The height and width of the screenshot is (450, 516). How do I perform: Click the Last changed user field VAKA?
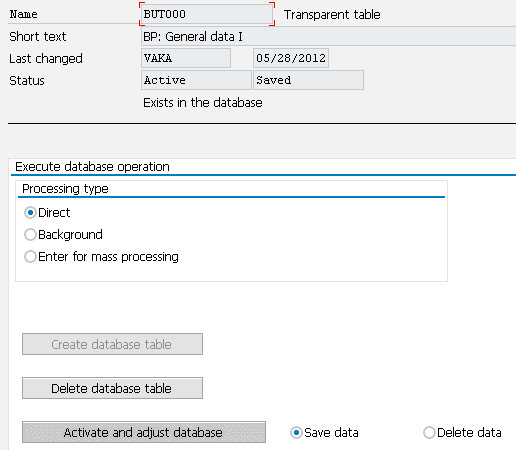[x=186, y=58]
